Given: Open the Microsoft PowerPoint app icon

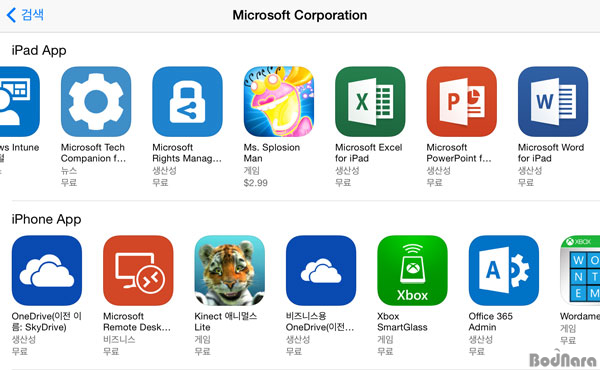Looking at the screenshot, I should pyautogui.click(x=462, y=102).
